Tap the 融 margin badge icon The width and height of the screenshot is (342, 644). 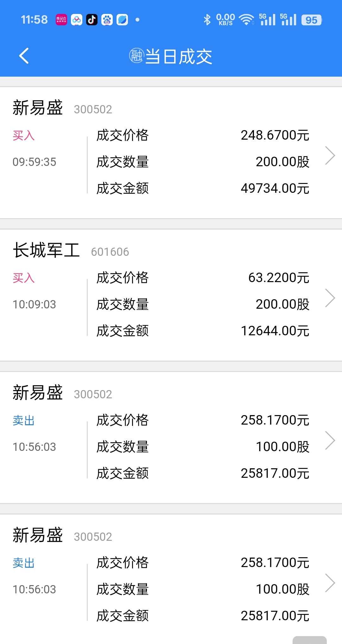pyautogui.click(x=136, y=56)
